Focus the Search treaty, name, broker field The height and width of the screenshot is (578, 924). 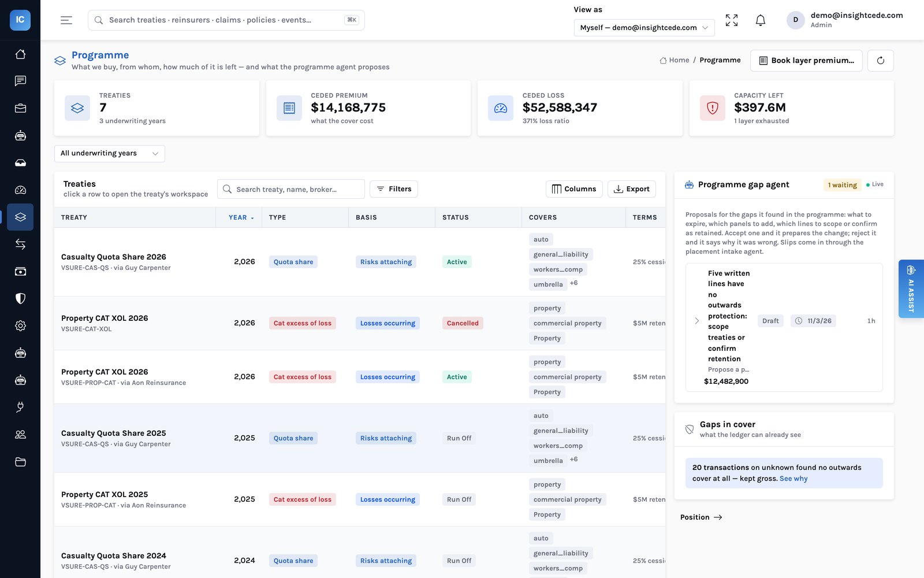291,189
